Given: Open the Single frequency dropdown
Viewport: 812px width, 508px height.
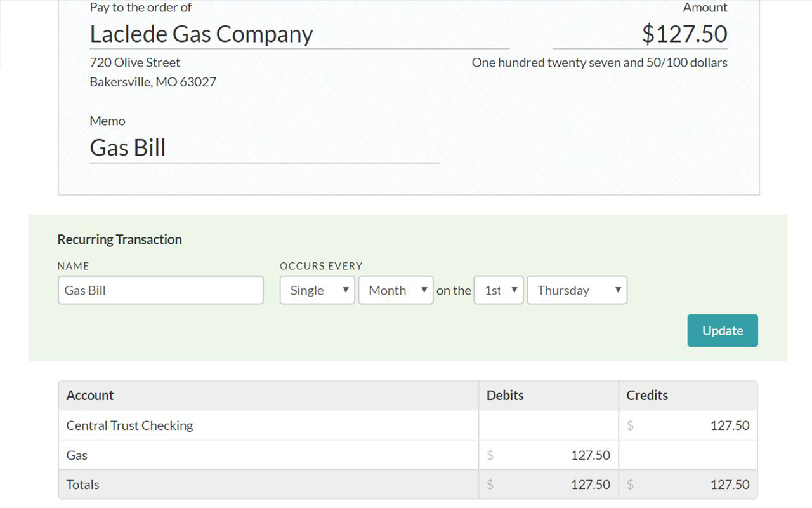Looking at the screenshot, I should pyautogui.click(x=317, y=290).
